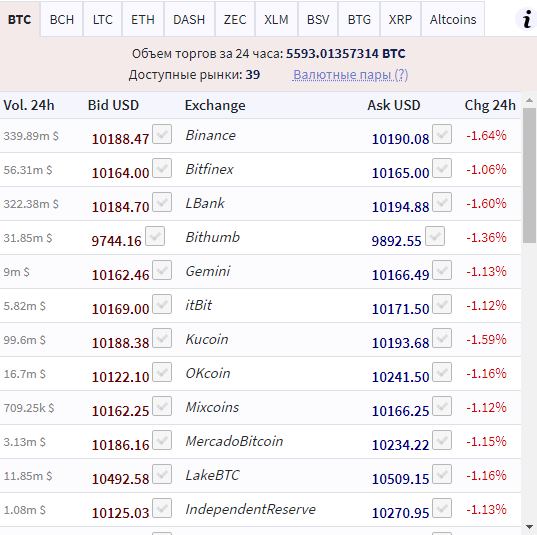Screen dimensions: 537x535
Task: Check the Gemini bid checkbox
Action: tap(162, 270)
